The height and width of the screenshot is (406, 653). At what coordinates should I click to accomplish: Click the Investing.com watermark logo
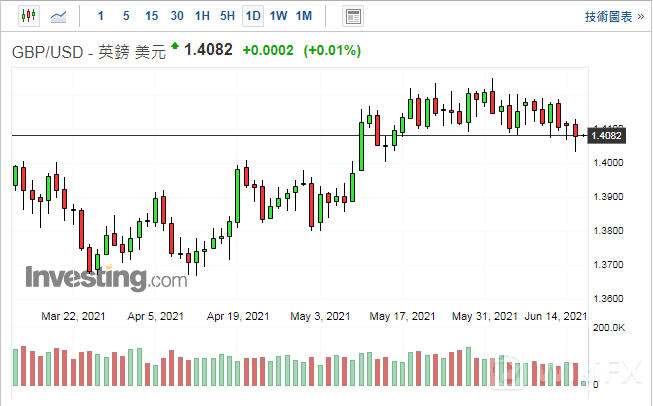coord(104,276)
